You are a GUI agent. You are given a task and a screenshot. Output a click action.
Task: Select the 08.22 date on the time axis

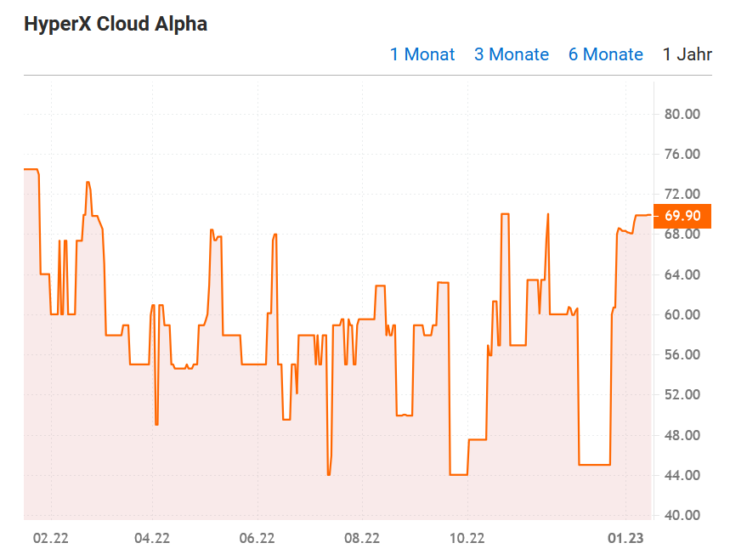click(361, 537)
